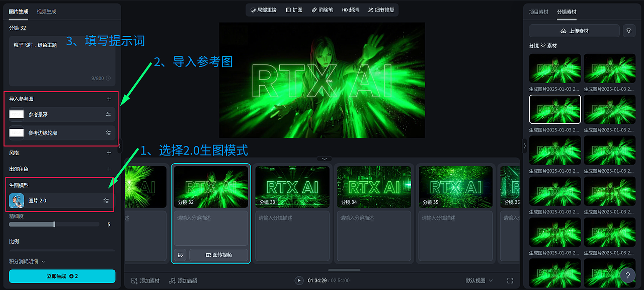Viewport: 644px width, 290px height.
Task: Open settings icon for 图片 2.0 model
Action: pyautogui.click(x=106, y=201)
